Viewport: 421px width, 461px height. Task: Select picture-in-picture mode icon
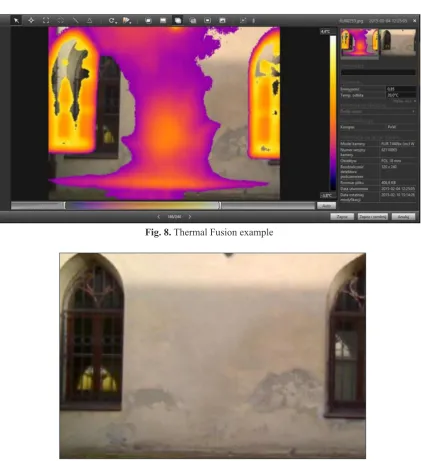tap(207, 21)
